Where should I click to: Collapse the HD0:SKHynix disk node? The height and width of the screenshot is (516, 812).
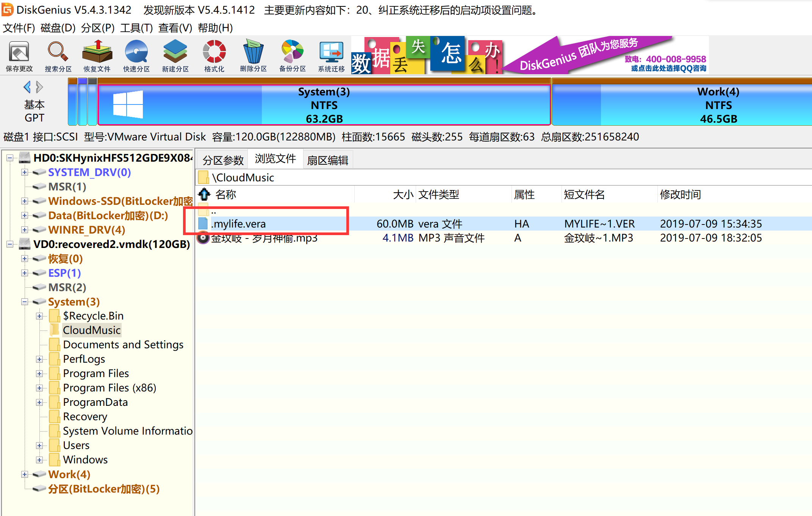coord(10,158)
